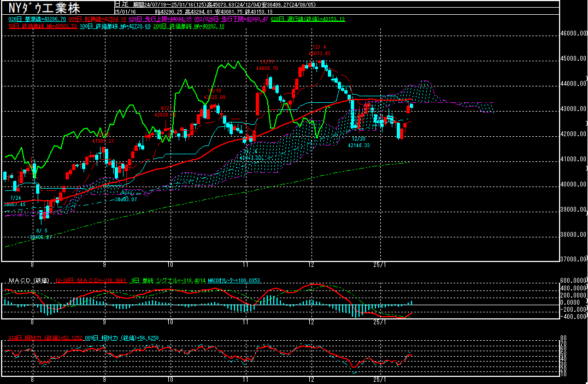Click the 12/20 low annotation 42146.33
The image size is (588, 384).
[359, 142]
